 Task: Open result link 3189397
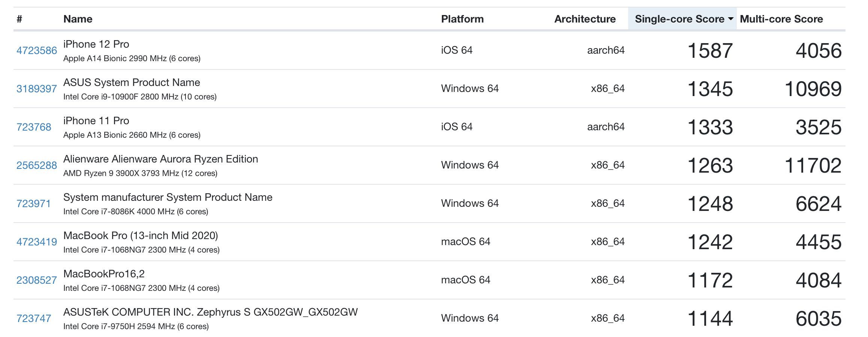pos(36,89)
